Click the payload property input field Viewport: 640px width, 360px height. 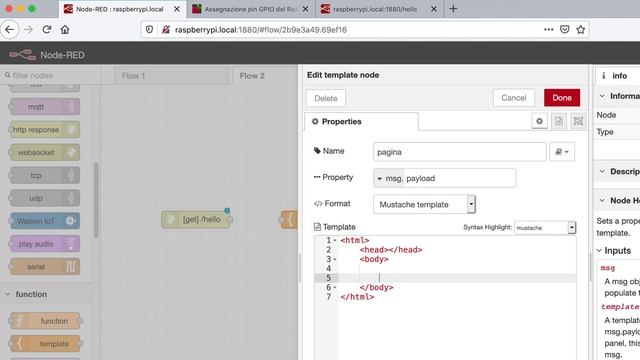point(460,178)
